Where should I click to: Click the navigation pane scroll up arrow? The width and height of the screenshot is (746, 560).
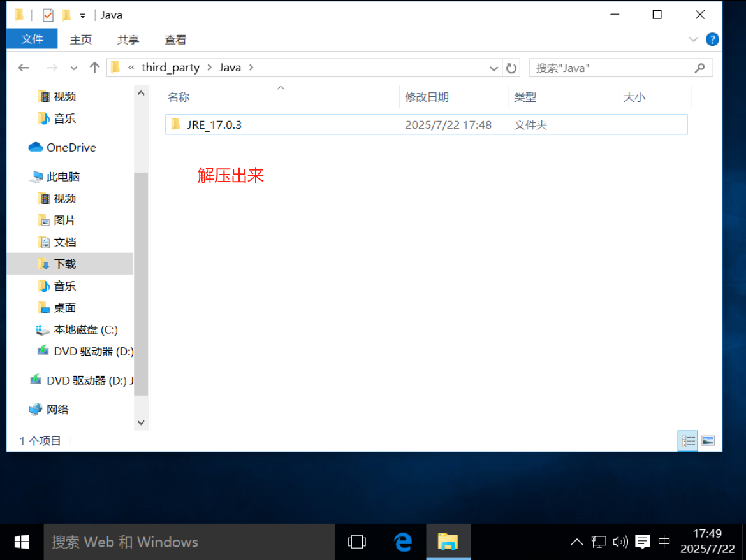141,93
